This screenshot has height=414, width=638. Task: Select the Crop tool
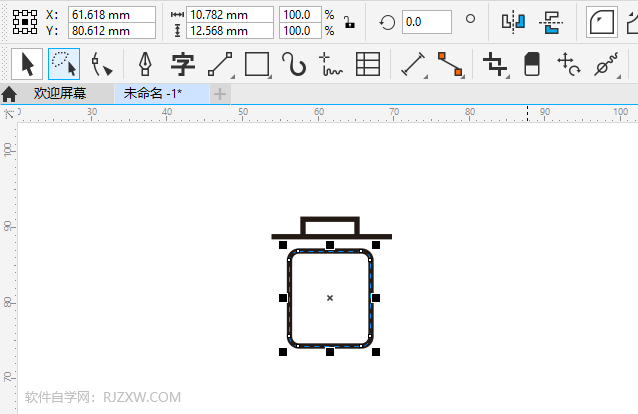coord(495,64)
